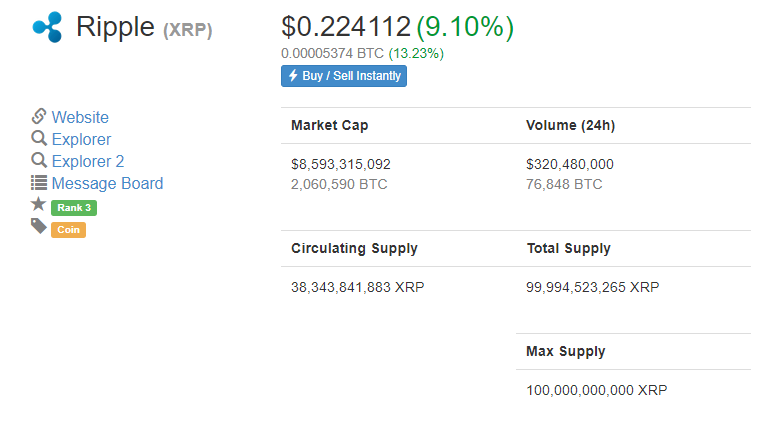This screenshot has height=423, width=771.
Task: Click the Market Cap header
Action: pyautogui.click(x=329, y=125)
